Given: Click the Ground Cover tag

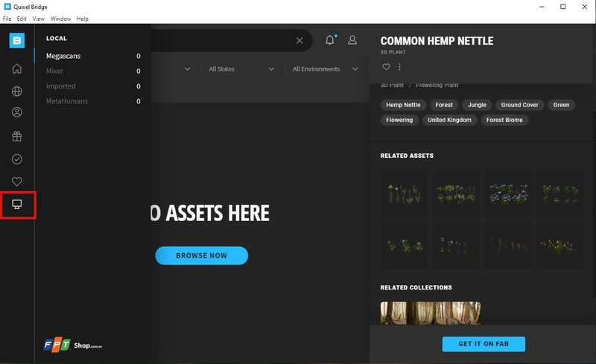Looking at the screenshot, I should coord(519,105).
